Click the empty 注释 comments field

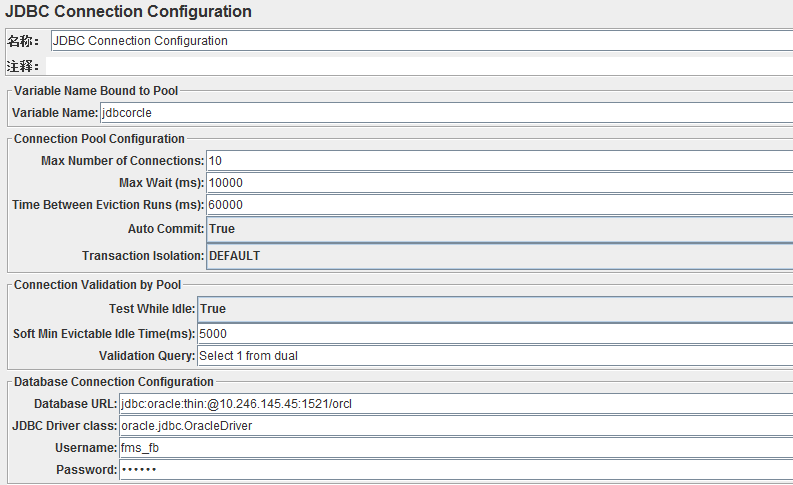419,66
